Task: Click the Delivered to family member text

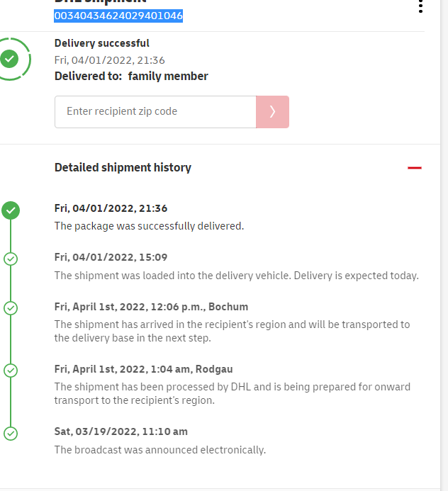Action: (x=131, y=77)
